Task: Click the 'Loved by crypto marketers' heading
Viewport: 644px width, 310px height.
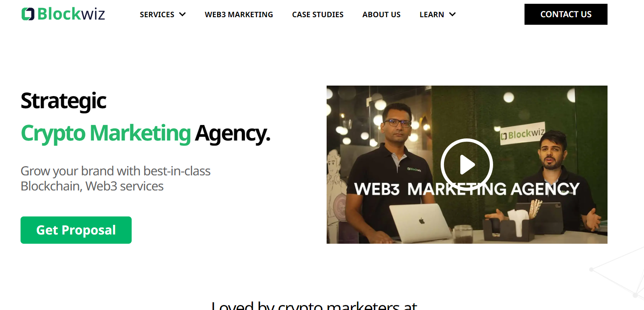Action: (314, 305)
